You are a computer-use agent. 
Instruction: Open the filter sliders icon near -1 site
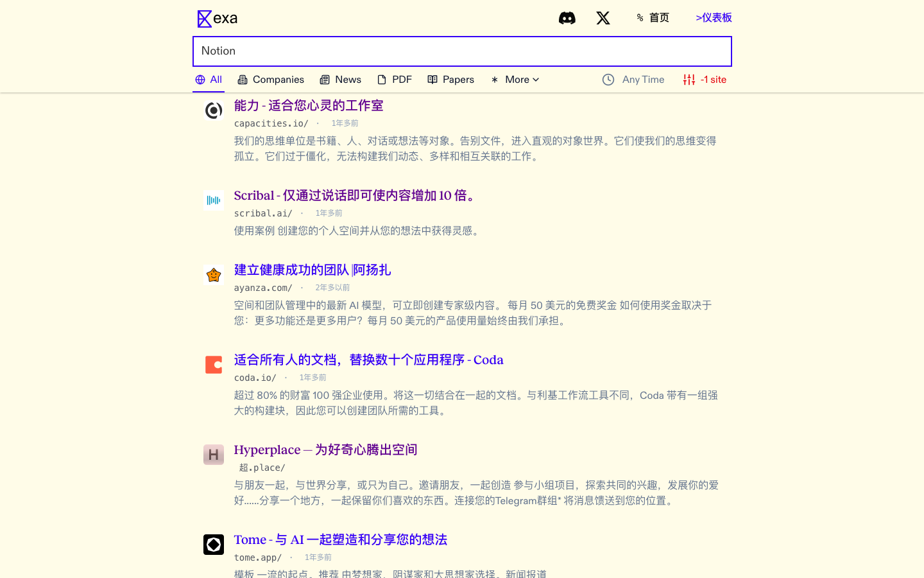pos(689,79)
